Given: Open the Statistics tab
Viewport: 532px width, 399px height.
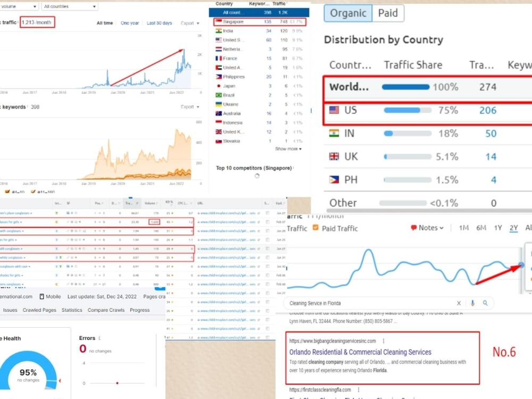Looking at the screenshot, I should tap(72, 310).
